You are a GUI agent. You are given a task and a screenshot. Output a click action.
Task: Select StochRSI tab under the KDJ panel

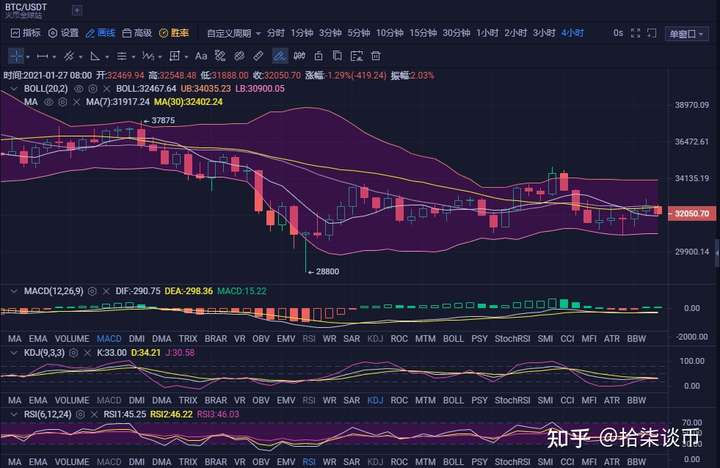click(x=512, y=400)
